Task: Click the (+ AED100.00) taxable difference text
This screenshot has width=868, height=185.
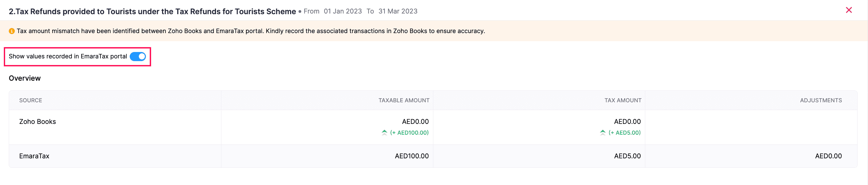Action: [409, 133]
